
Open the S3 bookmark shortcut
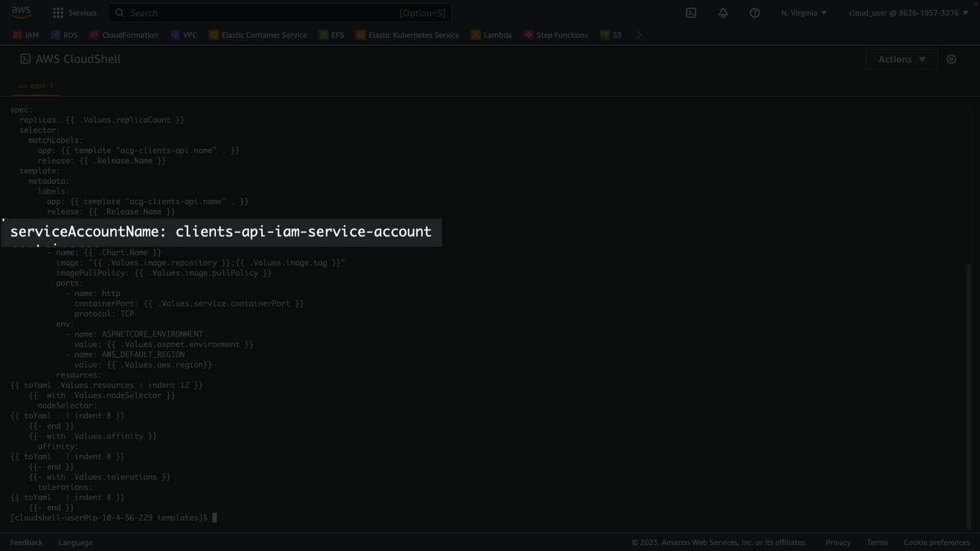[611, 35]
